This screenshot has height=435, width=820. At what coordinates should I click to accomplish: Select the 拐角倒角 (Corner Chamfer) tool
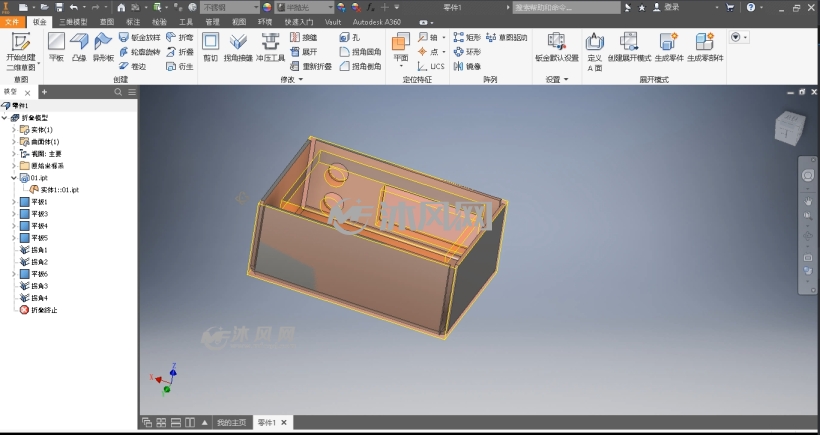pyautogui.click(x=360, y=66)
